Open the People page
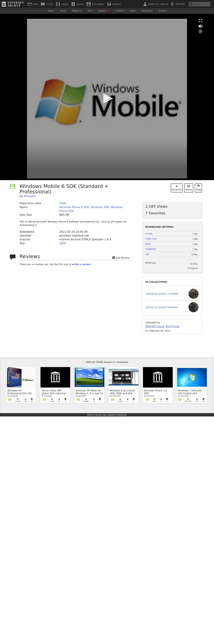The height and width of the screenshot is (644, 214). [162, 11]
